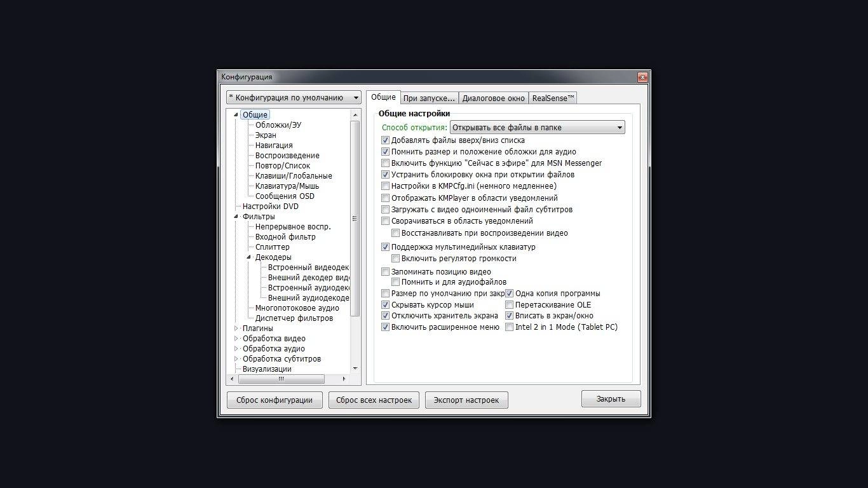This screenshot has height=488, width=868.
Task: Close the Конфигурация dialog with the X icon
Action: [x=642, y=77]
